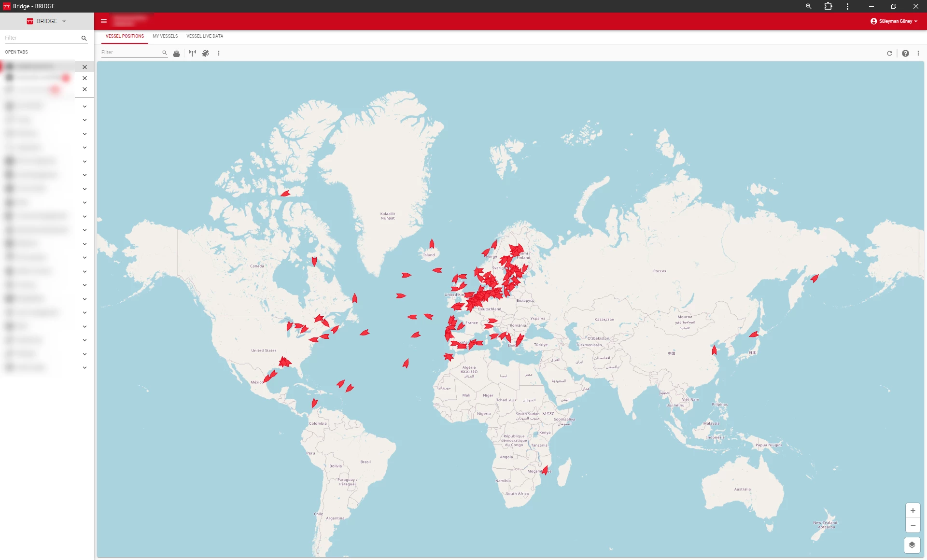Switch to the Vessel Live Data tab
The image size is (927, 560).
[x=205, y=36]
